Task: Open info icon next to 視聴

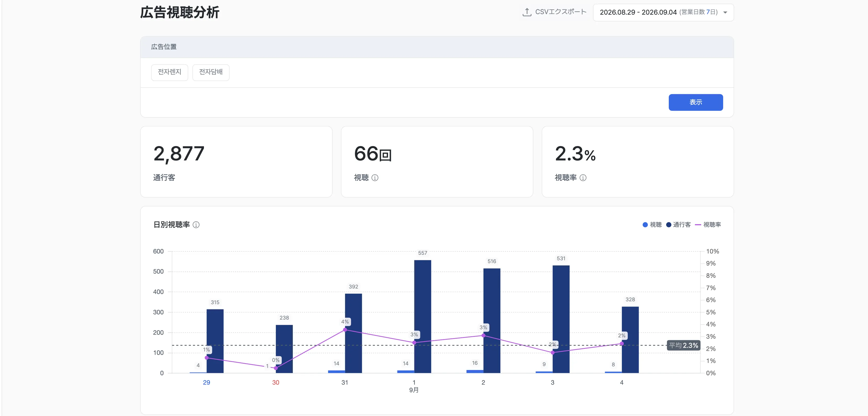Action: tap(375, 177)
